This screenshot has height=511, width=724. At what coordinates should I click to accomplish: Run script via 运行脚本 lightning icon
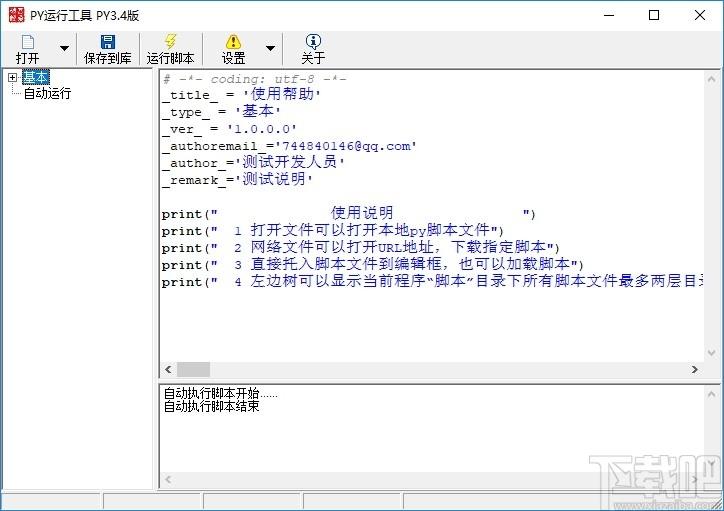(x=170, y=42)
